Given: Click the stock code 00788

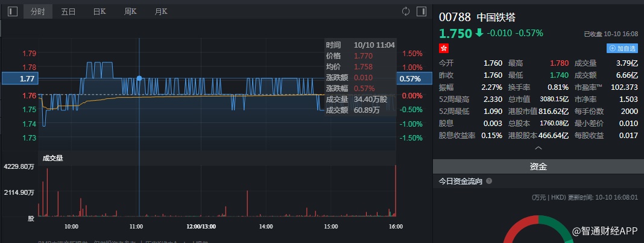Looking at the screenshot, I should coord(455,17).
